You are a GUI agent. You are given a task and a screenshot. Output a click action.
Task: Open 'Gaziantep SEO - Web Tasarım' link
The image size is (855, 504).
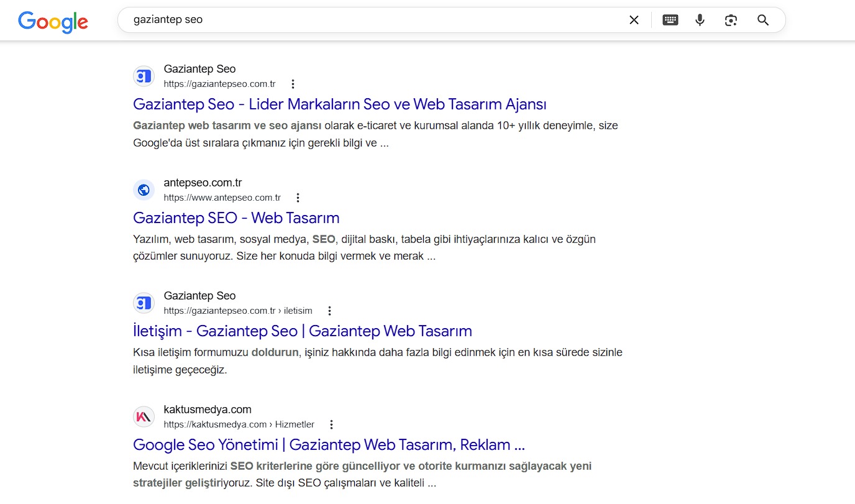pyautogui.click(x=236, y=218)
